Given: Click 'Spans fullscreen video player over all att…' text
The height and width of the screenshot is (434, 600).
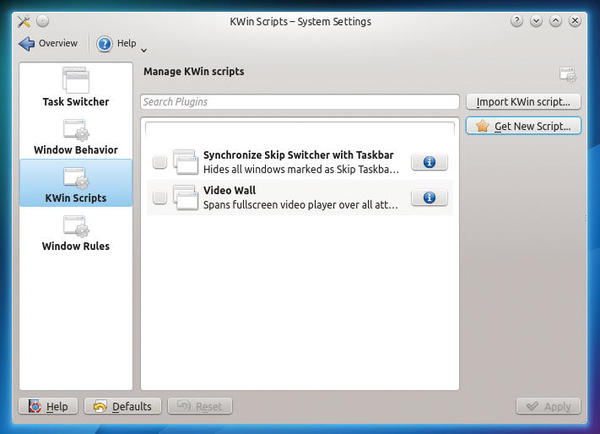Looking at the screenshot, I should (300, 205).
